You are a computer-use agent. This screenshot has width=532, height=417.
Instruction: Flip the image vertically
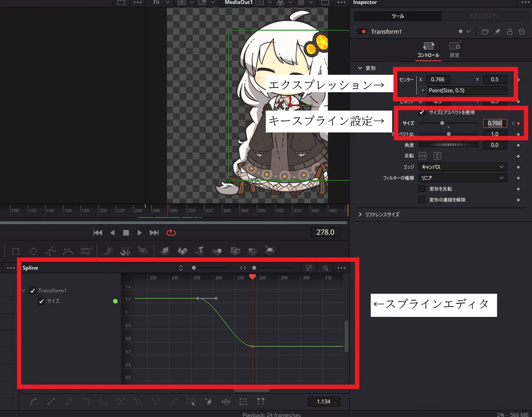point(437,156)
